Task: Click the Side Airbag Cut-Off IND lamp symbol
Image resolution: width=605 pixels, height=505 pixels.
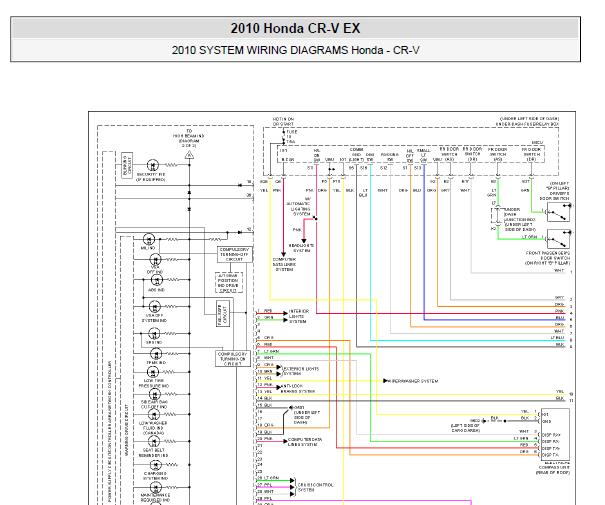Action: [x=155, y=394]
